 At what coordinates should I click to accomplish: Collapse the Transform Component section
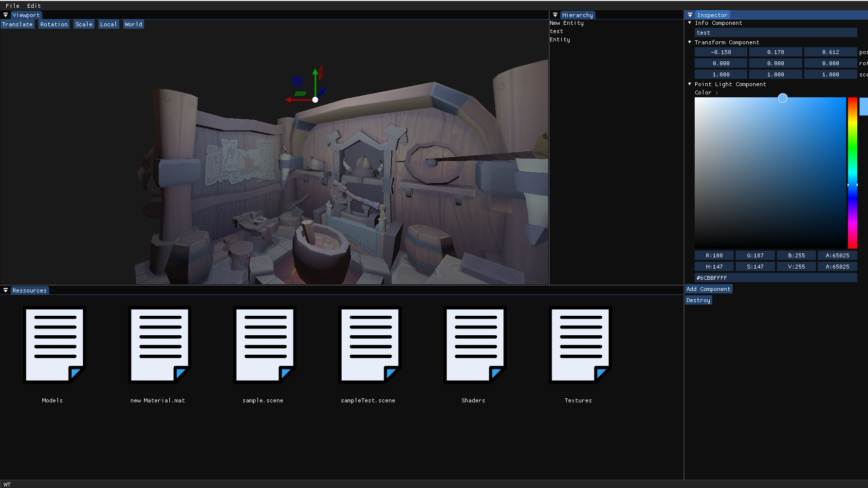(x=689, y=42)
